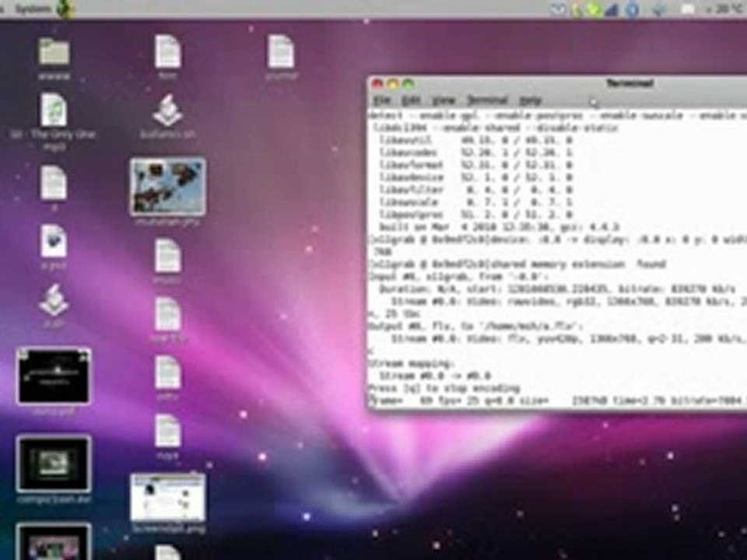Close the Terminal with the red button

tap(377, 84)
